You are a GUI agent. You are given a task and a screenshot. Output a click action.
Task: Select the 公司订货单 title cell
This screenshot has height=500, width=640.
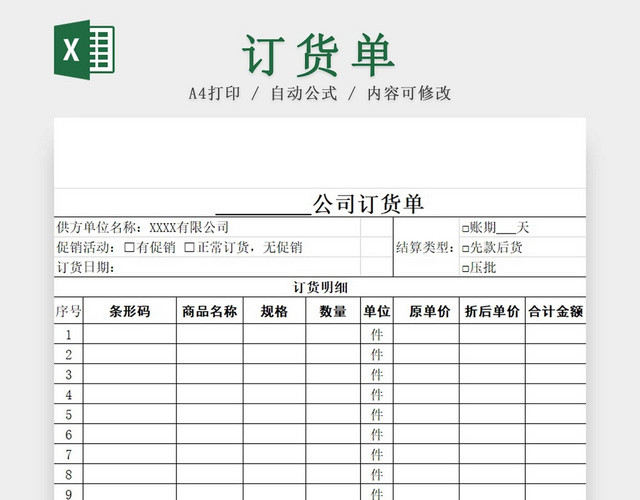[320, 203]
